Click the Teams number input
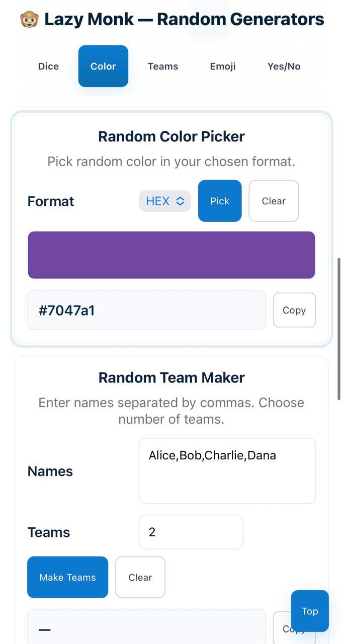Screen dimensions: 343x644 [x=191, y=532]
